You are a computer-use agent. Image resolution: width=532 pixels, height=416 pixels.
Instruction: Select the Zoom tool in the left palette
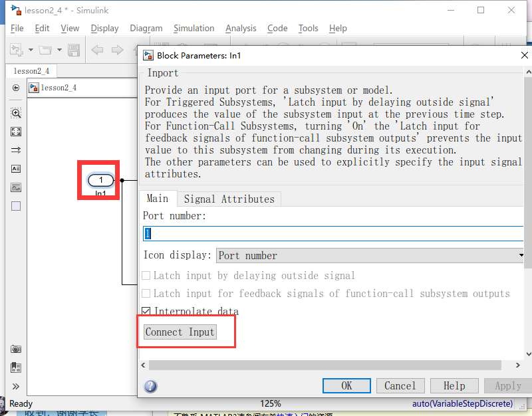(x=15, y=113)
